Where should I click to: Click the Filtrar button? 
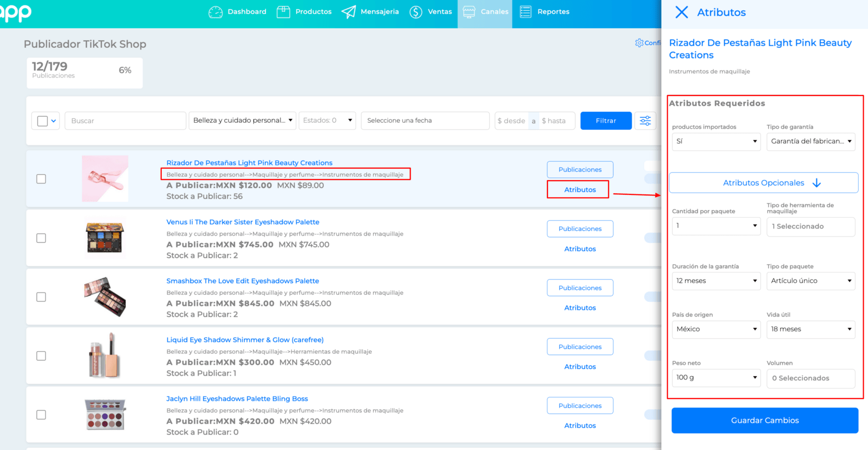click(x=606, y=121)
